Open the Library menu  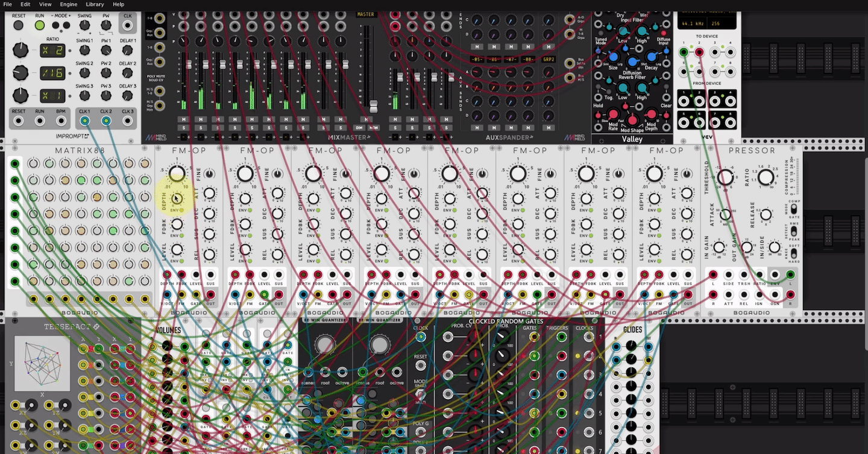point(95,4)
